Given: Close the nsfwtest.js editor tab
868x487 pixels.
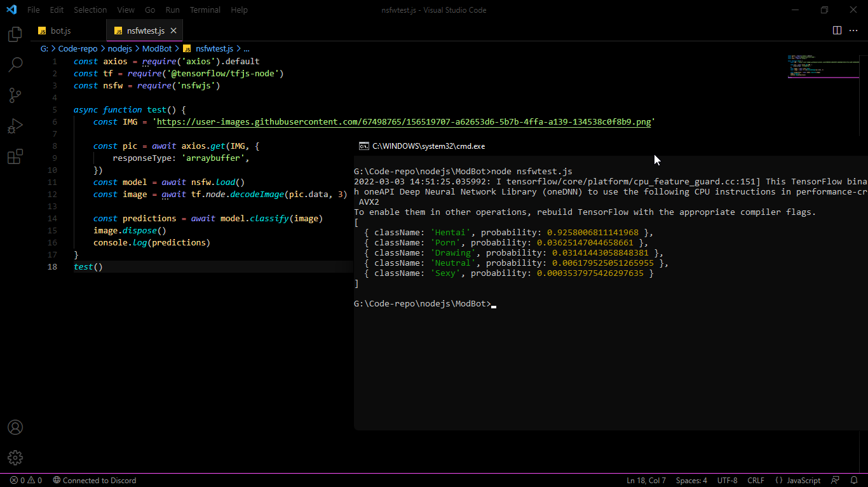Looking at the screenshot, I should tap(173, 31).
